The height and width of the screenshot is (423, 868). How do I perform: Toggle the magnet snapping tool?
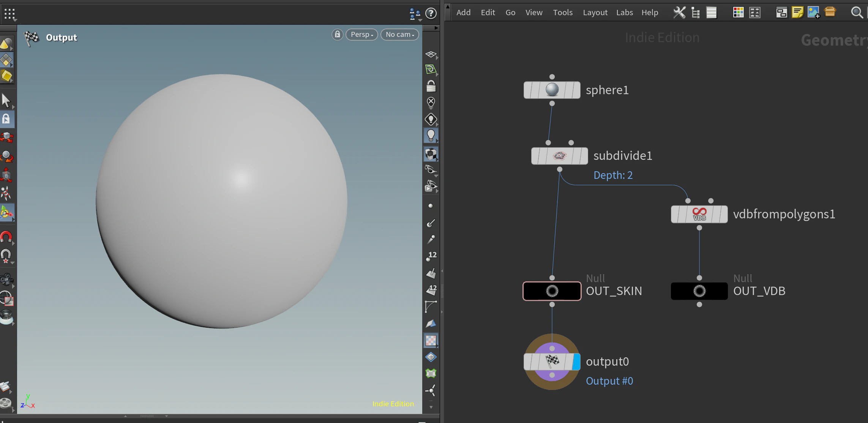[6, 237]
